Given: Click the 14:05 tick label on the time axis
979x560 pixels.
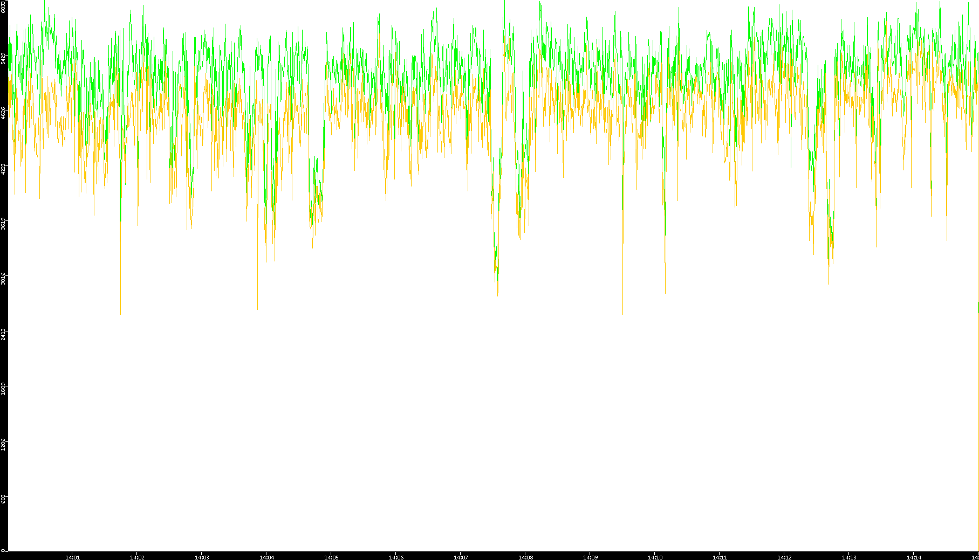Looking at the screenshot, I should 332,557.
